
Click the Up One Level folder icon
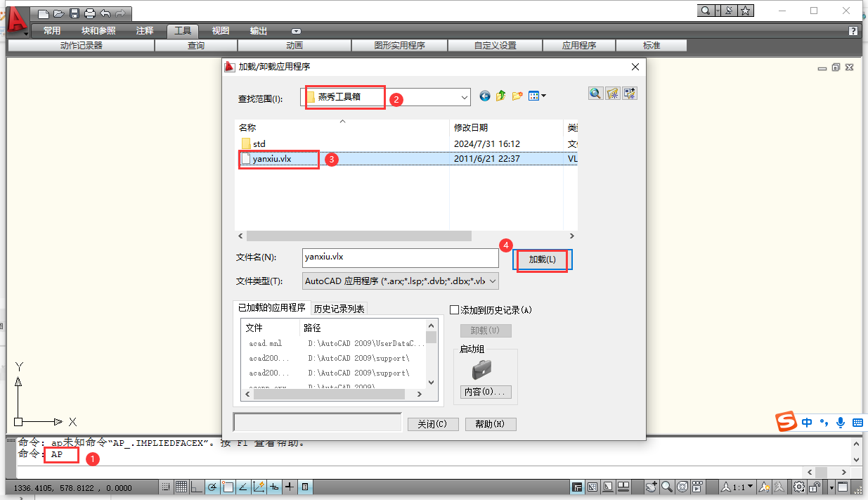[x=500, y=96]
